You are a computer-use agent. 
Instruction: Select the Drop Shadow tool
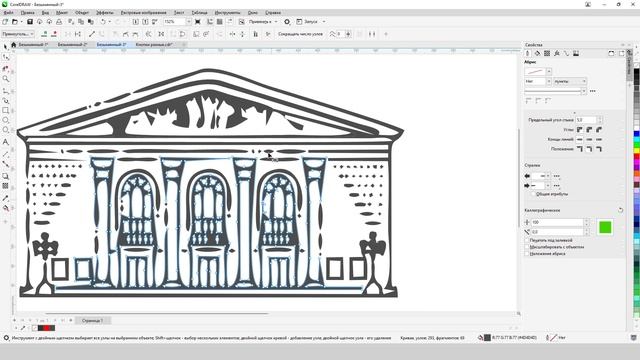click(x=5, y=176)
